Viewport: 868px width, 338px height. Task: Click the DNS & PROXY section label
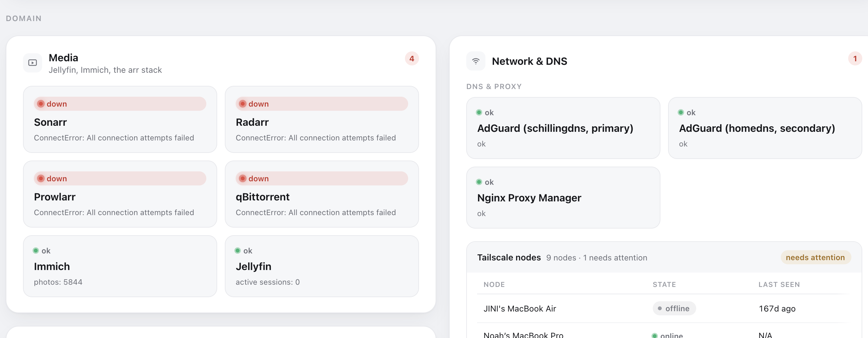[x=494, y=86]
